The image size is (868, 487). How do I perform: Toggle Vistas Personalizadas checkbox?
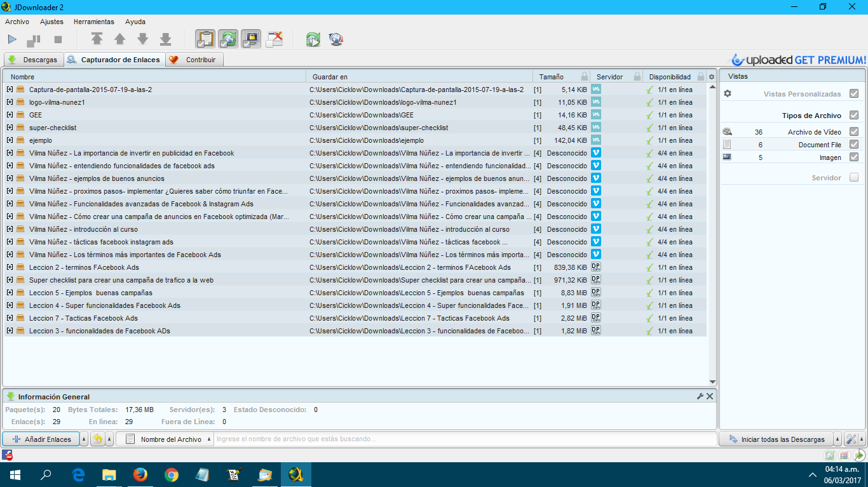tap(854, 93)
